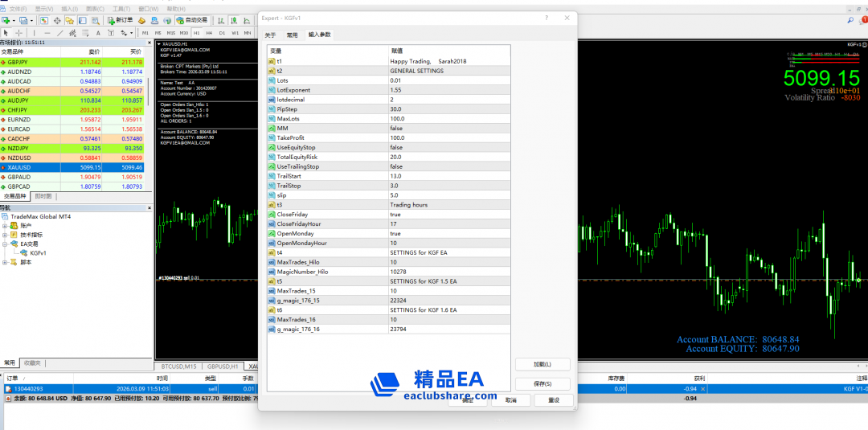The image size is (868, 430).
Task: Expand the 账户 (Accounts) tree node
Action: tap(5, 226)
